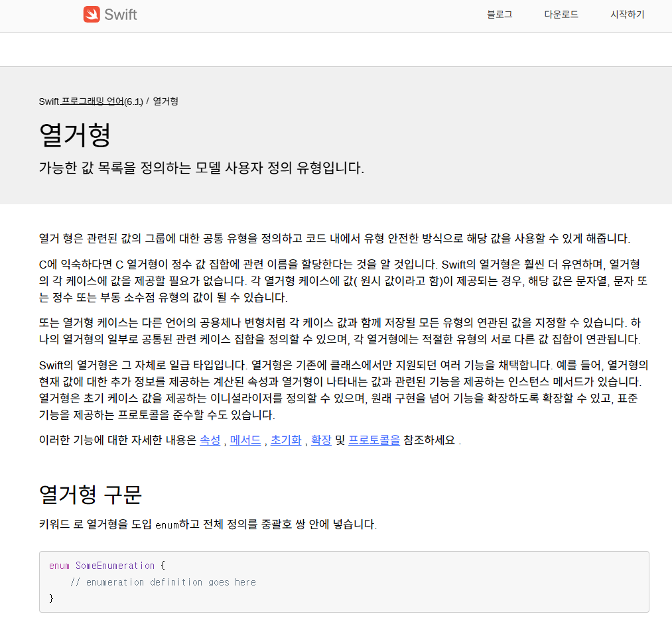Click the Swift wordmark in header
The height and width of the screenshot is (620, 672).
pyautogui.click(x=121, y=15)
